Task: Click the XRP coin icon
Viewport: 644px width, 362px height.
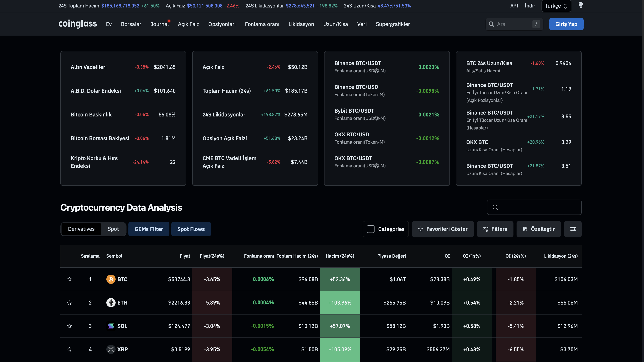Action: coord(111,349)
